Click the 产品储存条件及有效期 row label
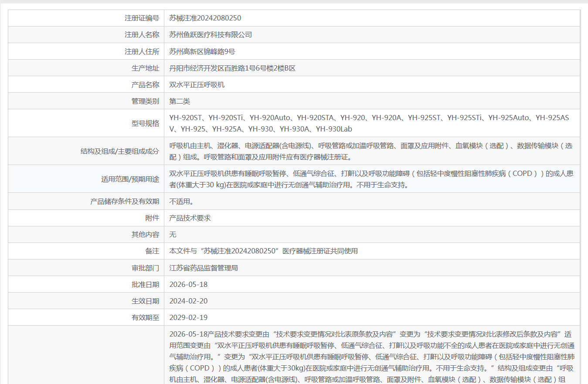Image resolution: width=588 pixels, height=384 pixels. click(x=125, y=201)
